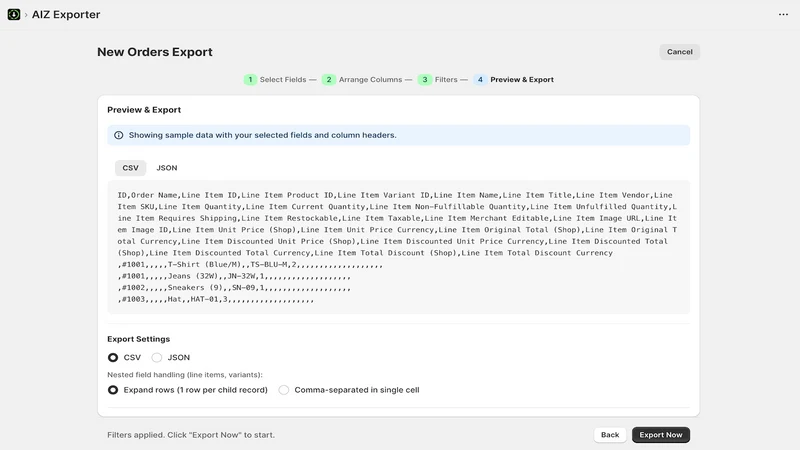Select CSV export format radio button
800x450 pixels.
tap(113, 358)
